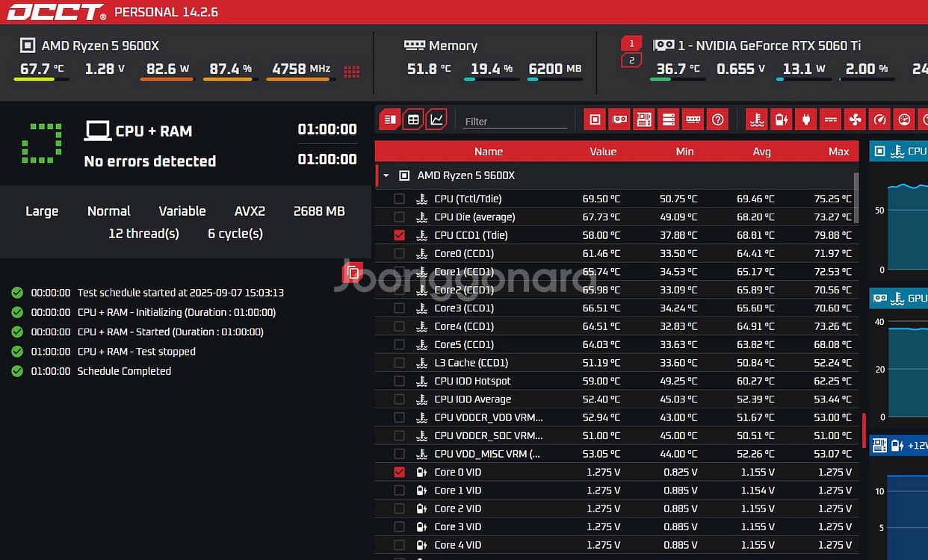Click the NVIDIA GeForce RTX 5060 Ti title
928x560 pixels.
[x=770, y=46]
